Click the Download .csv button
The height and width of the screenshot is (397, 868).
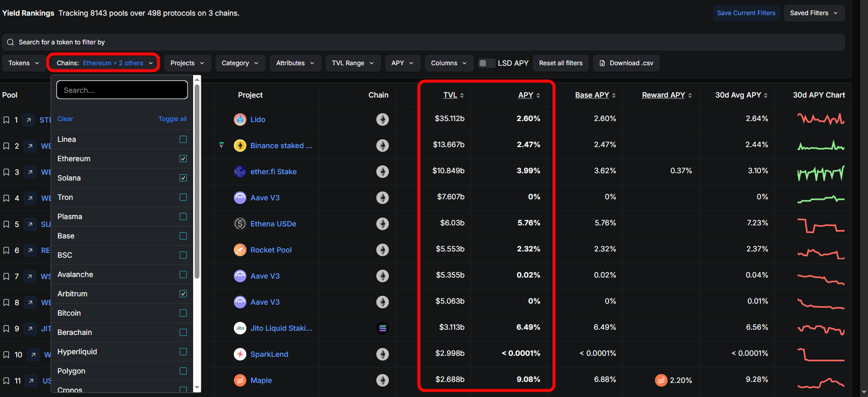coord(626,63)
